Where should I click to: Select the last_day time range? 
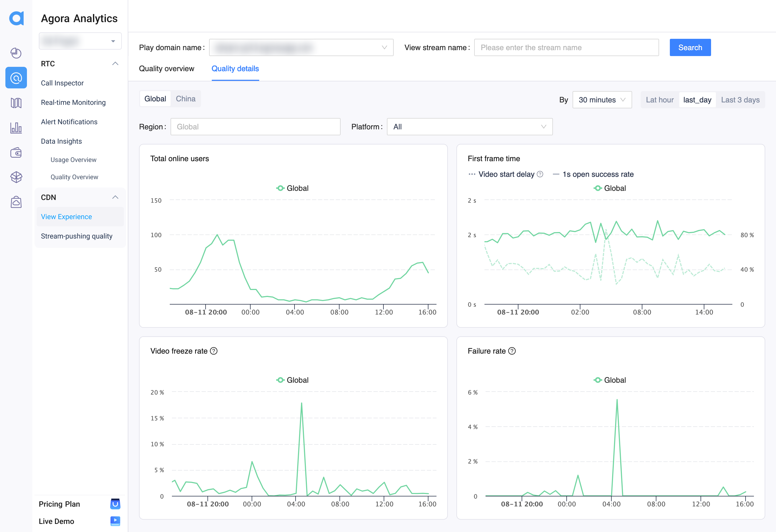pyautogui.click(x=697, y=99)
